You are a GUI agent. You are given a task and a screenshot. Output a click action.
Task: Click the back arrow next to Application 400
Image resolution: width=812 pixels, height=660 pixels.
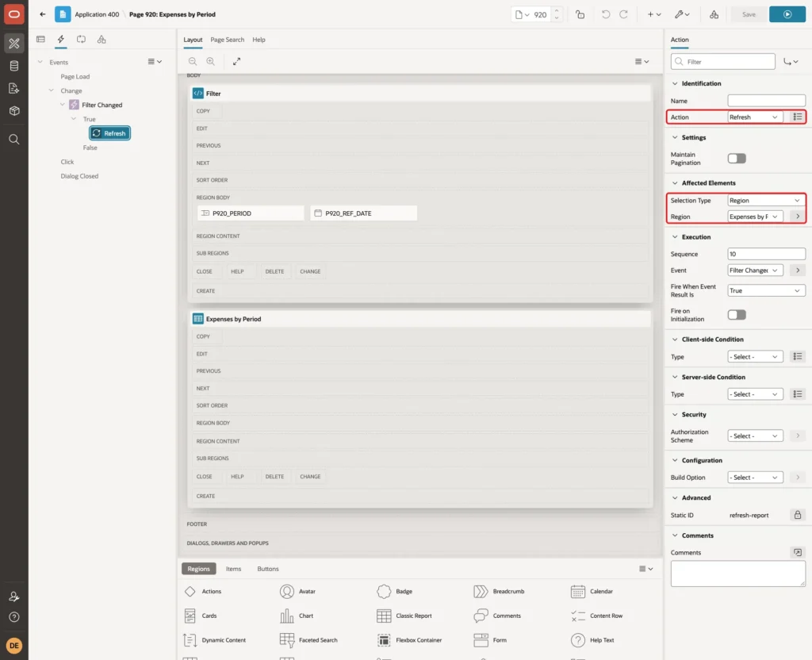[x=43, y=14]
